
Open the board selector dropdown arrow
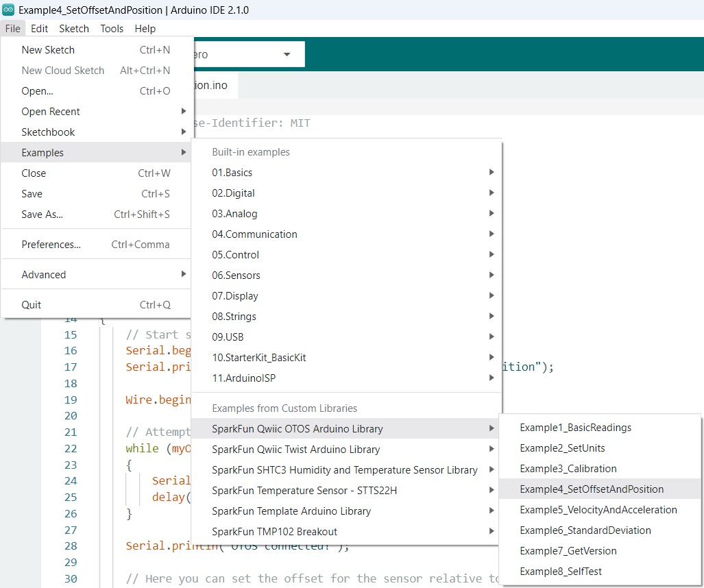coord(287,54)
